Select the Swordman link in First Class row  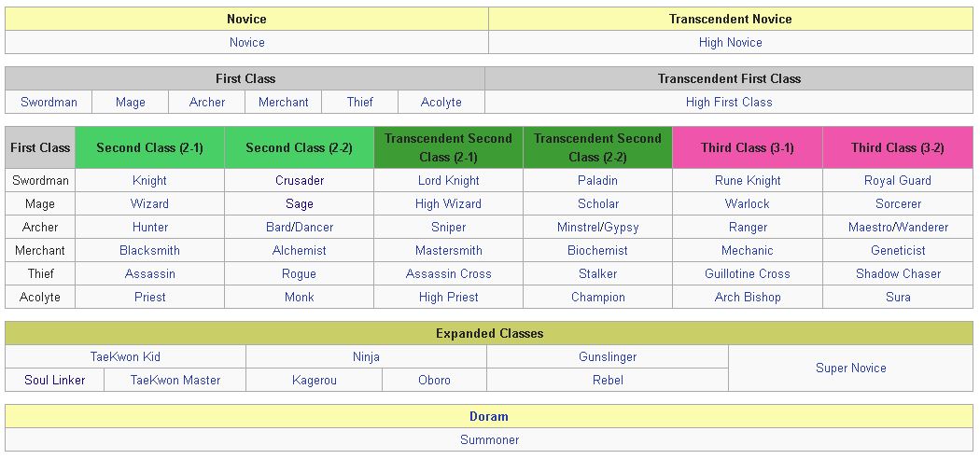(x=49, y=102)
